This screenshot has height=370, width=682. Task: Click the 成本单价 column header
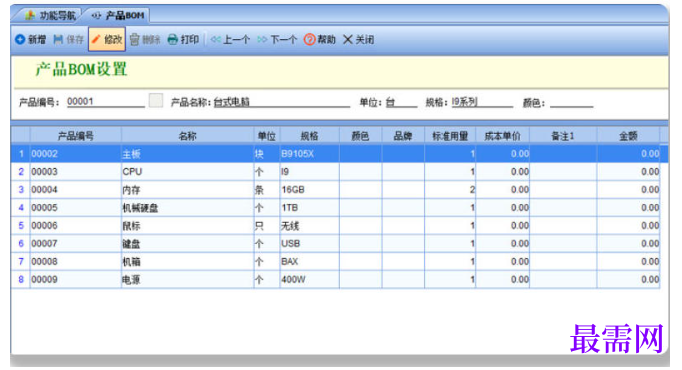pos(502,136)
